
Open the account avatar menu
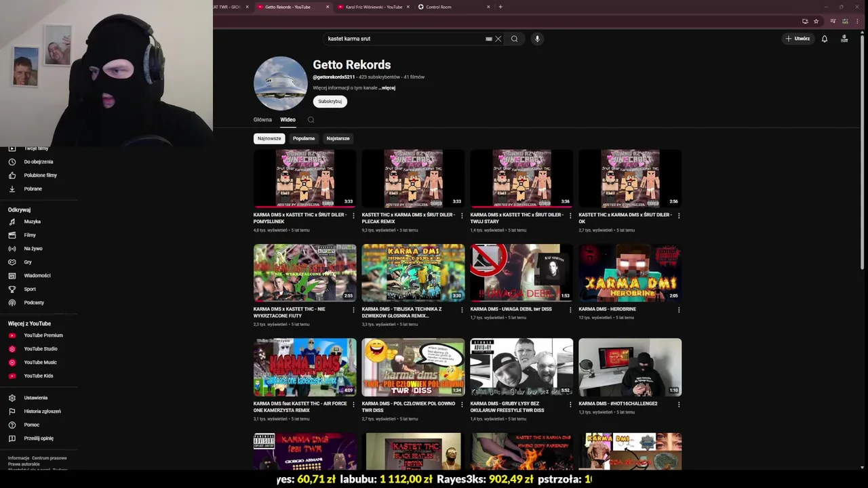(844, 39)
